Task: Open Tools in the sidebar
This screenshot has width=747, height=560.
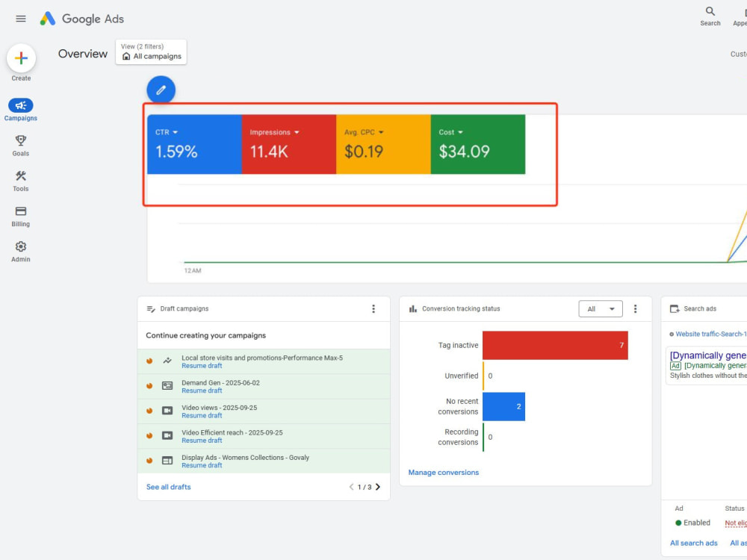Action: (x=20, y=181)
